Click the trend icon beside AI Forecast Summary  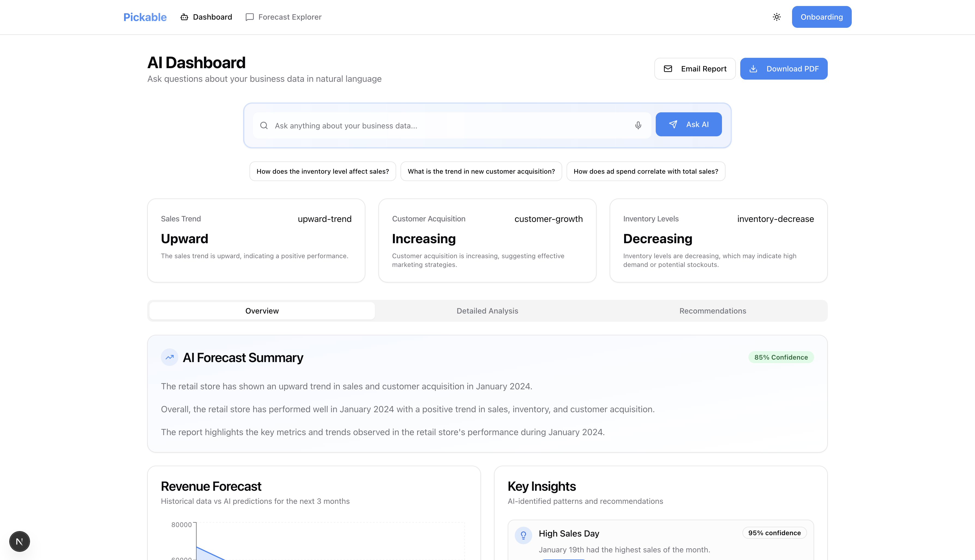(x=170, y=357)
